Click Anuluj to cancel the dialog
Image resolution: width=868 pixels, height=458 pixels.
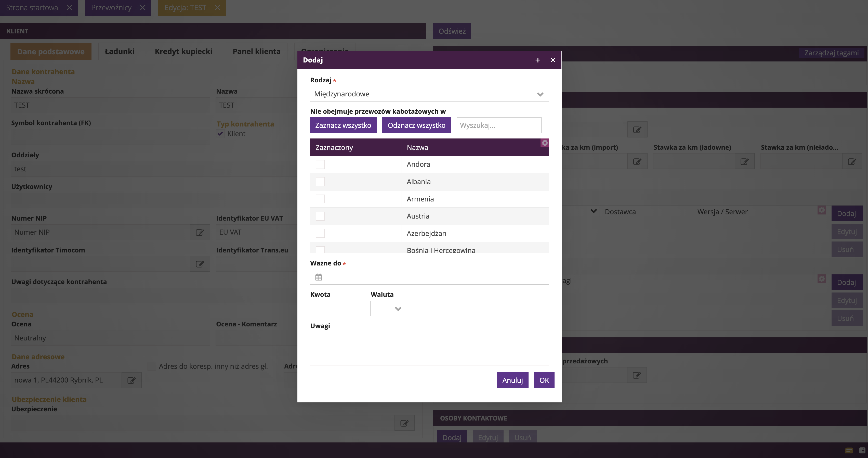512,380
